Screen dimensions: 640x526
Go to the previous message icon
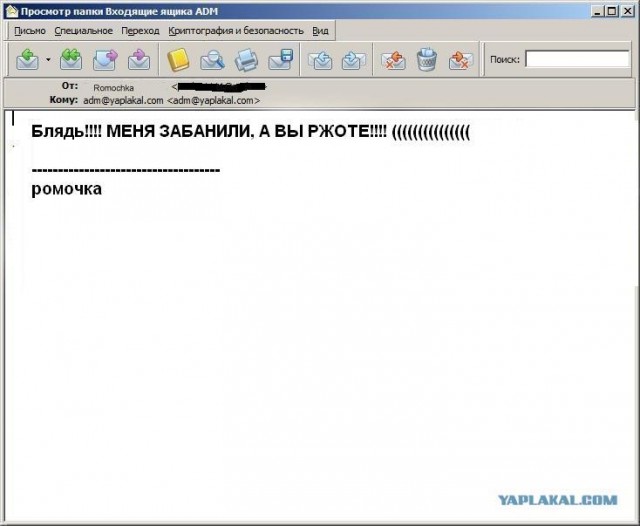[x=320, y=60]
